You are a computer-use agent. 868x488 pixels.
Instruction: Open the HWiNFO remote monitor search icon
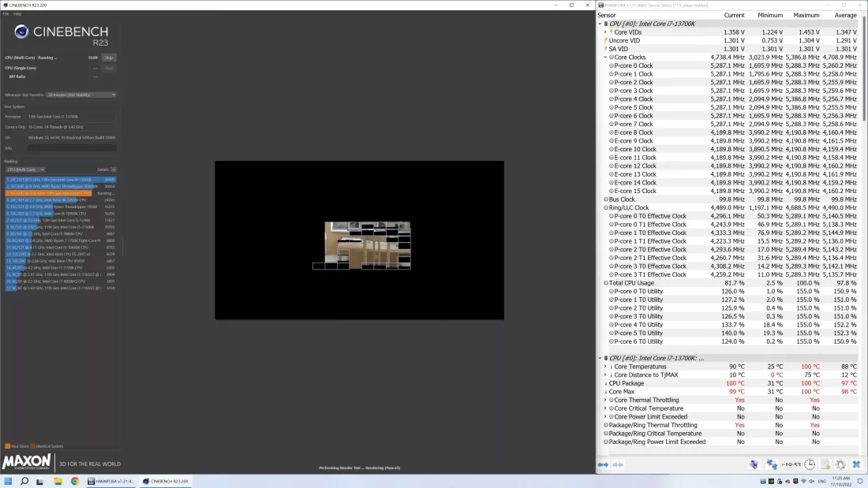(754, 465)
